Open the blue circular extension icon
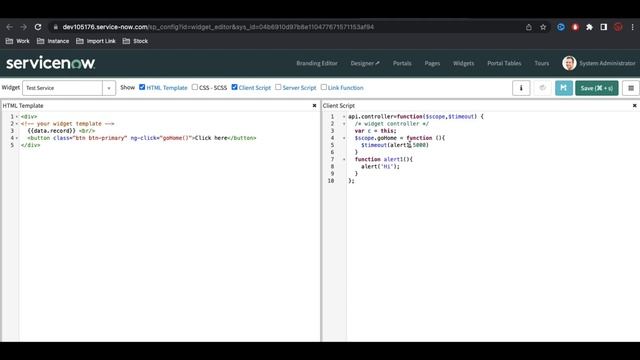 (561, 27)
